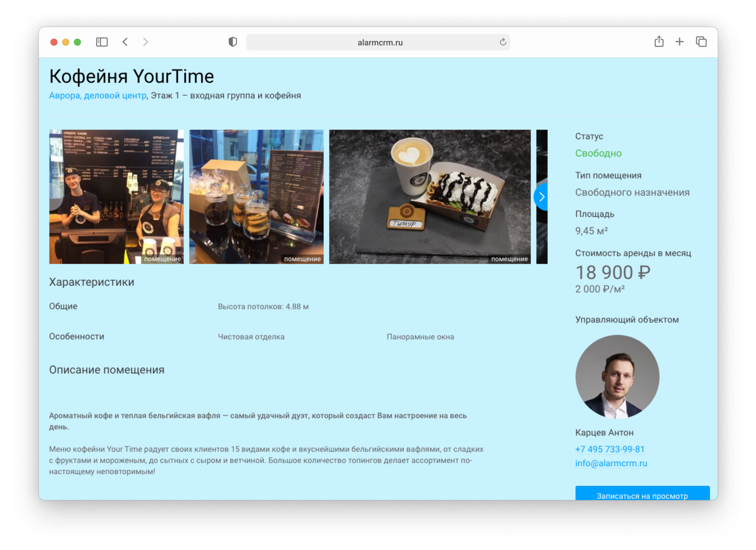Show the tab overview icon

click(x=701, y=42)
